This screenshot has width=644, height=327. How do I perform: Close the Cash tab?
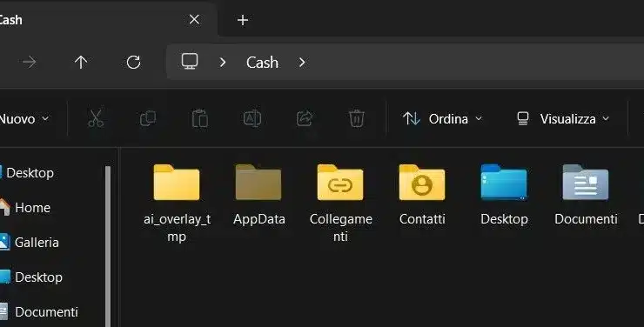point(194,19)
